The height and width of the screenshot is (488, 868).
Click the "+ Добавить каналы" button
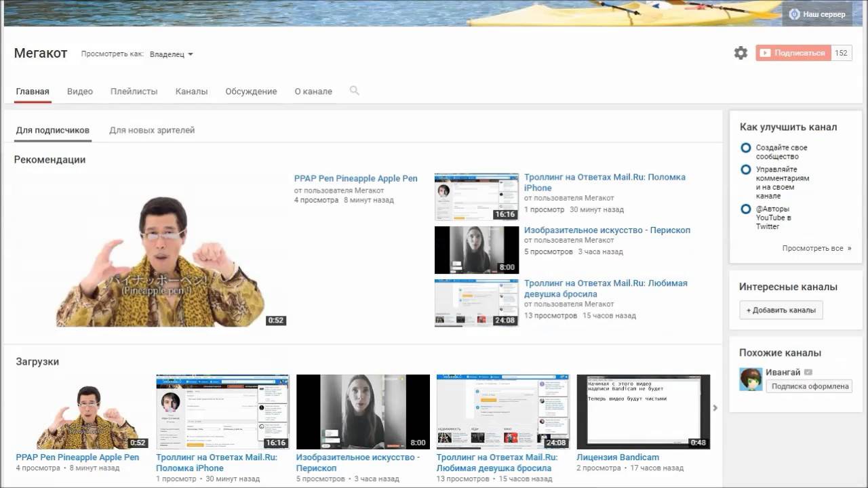781,310
